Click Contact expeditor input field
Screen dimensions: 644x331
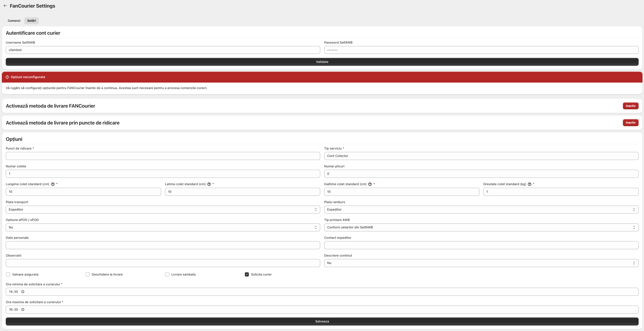pos(481,245)
